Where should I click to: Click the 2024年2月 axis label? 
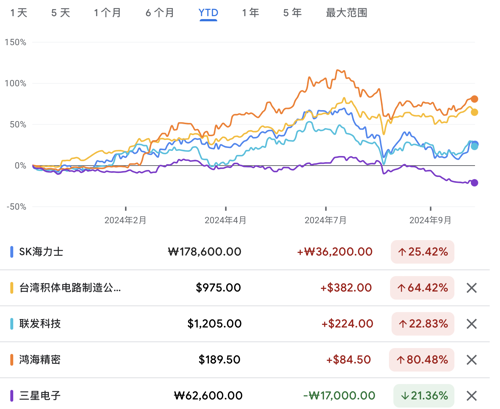125,220
